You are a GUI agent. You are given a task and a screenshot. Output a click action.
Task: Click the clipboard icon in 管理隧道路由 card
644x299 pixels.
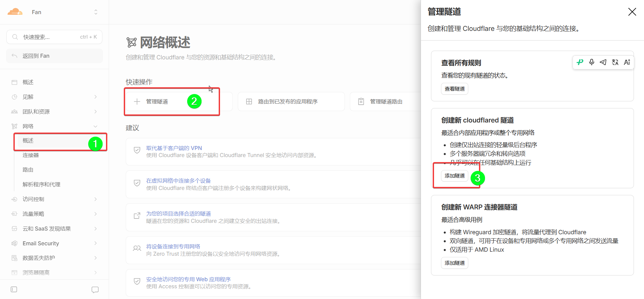(x=361, y=101)
